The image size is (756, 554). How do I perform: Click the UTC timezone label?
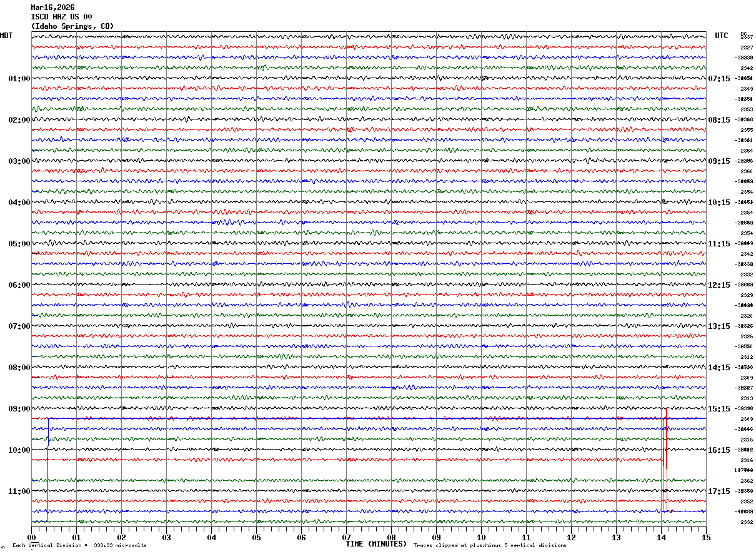[722, 36]
